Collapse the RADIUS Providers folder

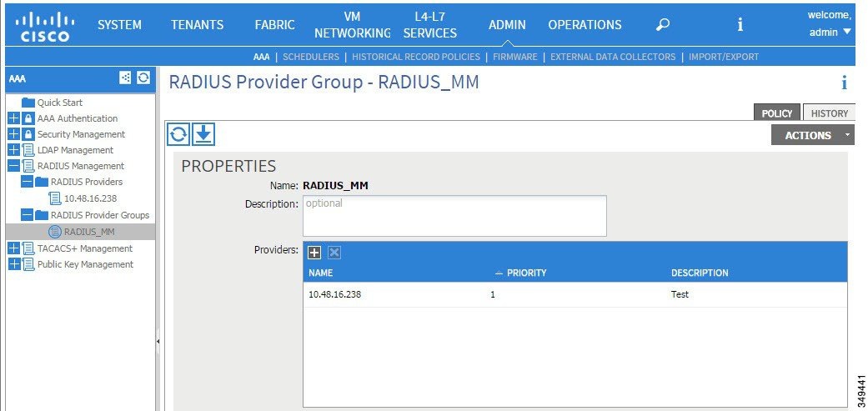[28, 182]
